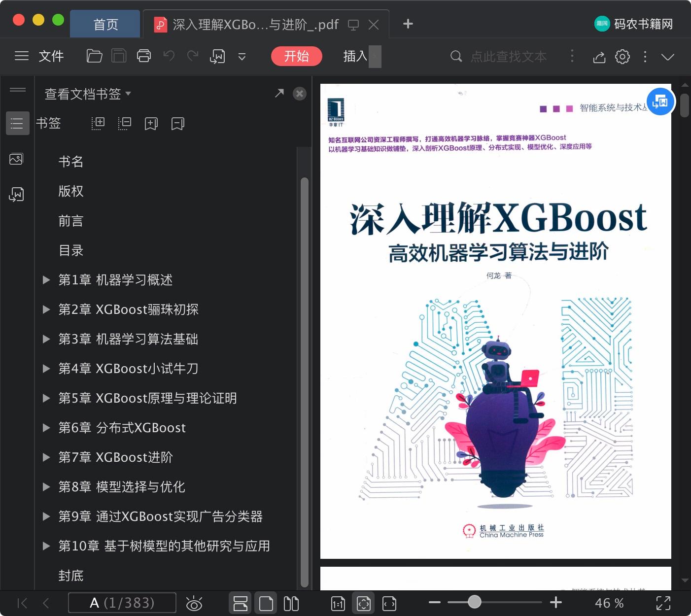Open the 版权 bookmark

[x=71, y=191]
